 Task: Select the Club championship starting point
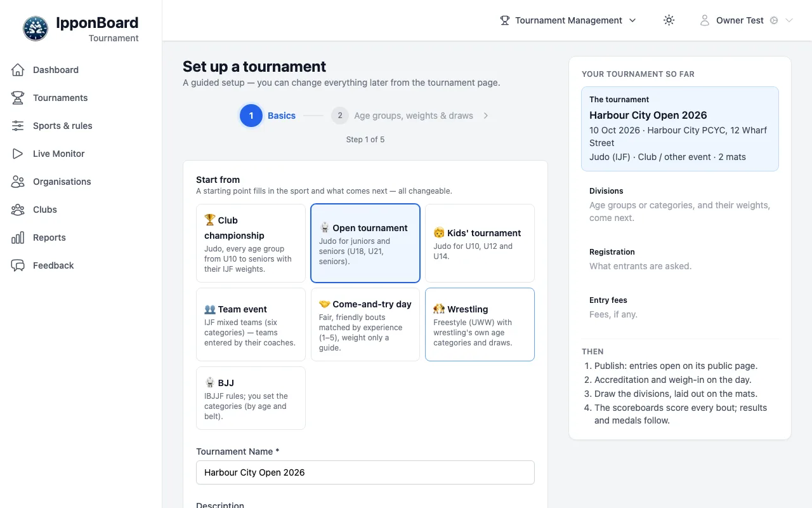coord(251,243)
